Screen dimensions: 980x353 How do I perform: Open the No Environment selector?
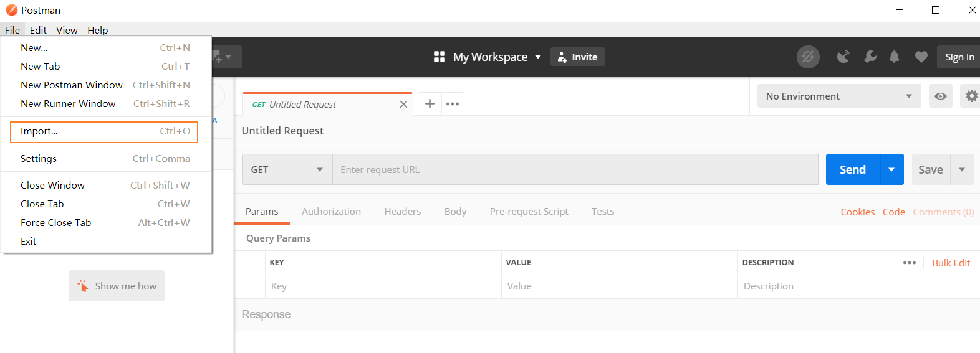point(839,96)
